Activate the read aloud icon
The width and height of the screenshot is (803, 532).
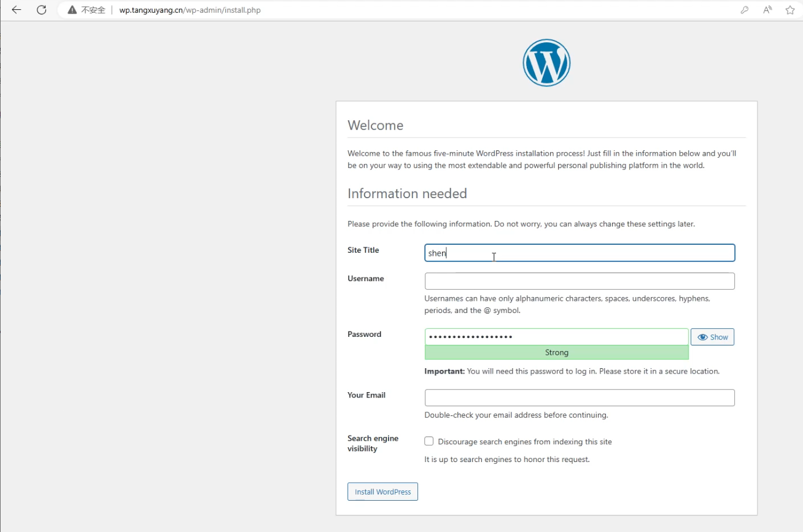click(767, 10)
